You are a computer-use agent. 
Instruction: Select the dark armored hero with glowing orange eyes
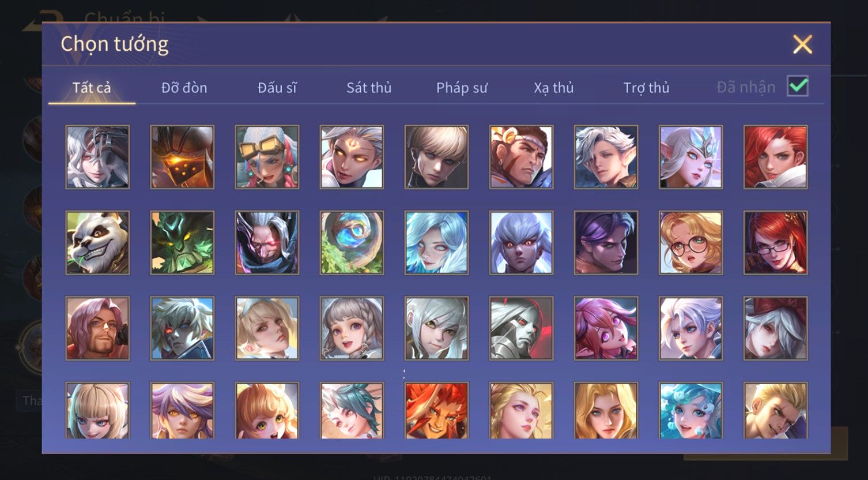(182, 157)
